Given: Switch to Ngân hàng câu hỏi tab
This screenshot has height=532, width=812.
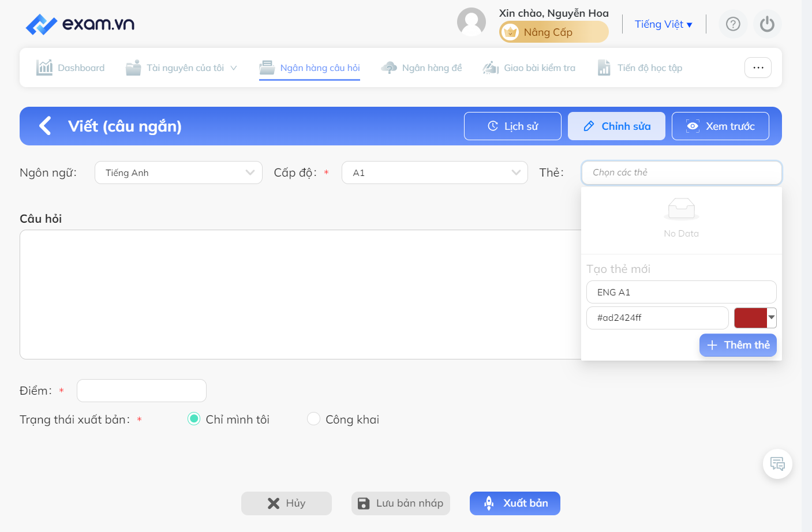Looking at the screenshot, I should pos(309,68).
